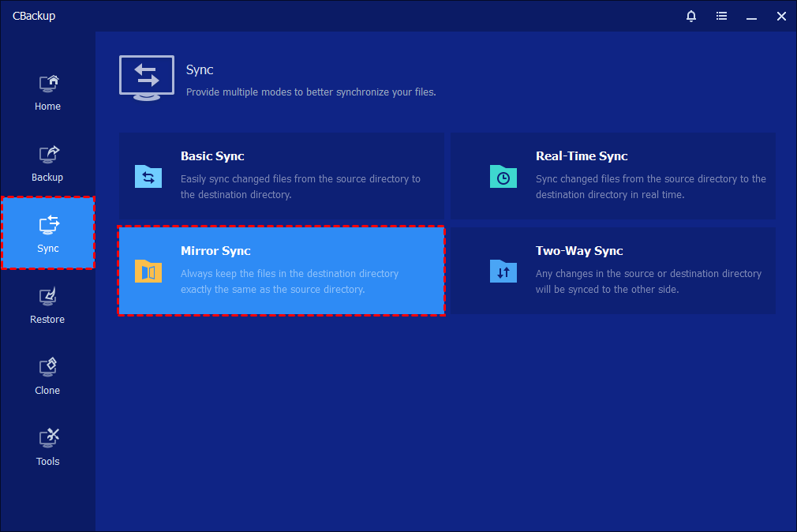Open the title bar list menu
The height and width of the screenshot is (532, 797).
pyautogui.click(x=721, y=16)
